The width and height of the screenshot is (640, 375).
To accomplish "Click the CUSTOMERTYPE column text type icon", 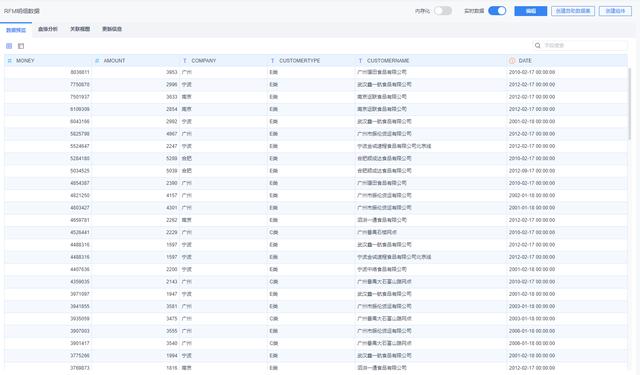I will click(x=272, y=60).
